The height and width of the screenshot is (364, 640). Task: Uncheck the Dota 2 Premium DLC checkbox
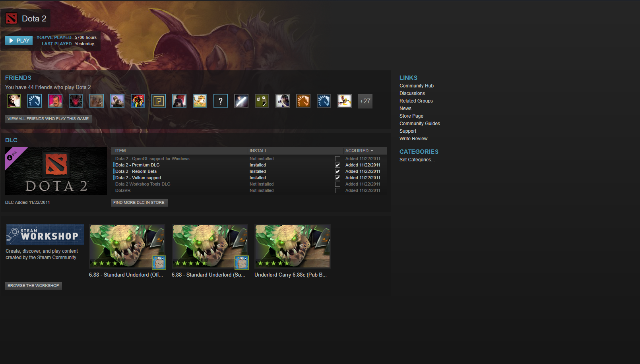click(337, 165)
